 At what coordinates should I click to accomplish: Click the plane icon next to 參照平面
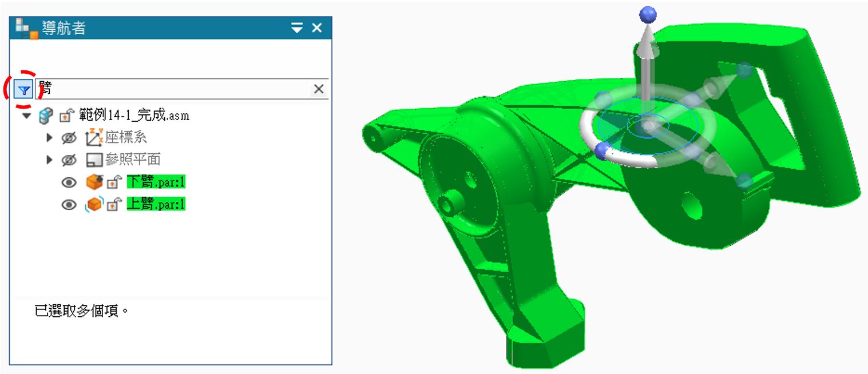tap(94, 159)
